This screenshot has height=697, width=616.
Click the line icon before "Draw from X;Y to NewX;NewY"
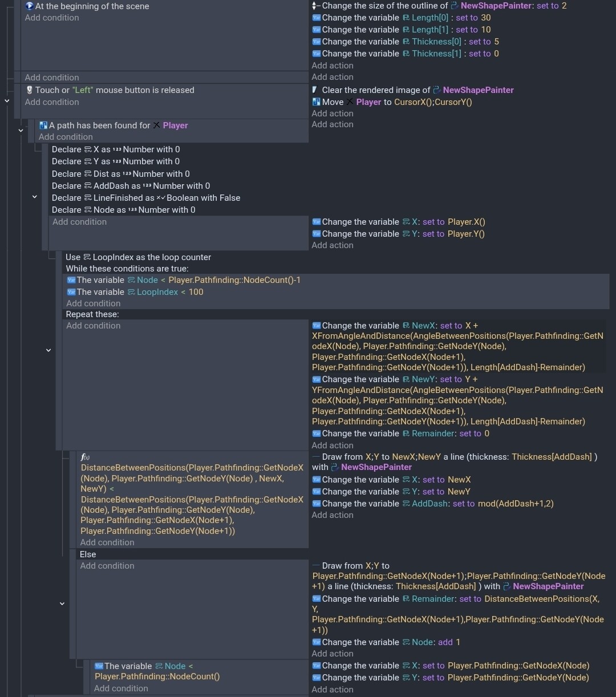point(316,457)
